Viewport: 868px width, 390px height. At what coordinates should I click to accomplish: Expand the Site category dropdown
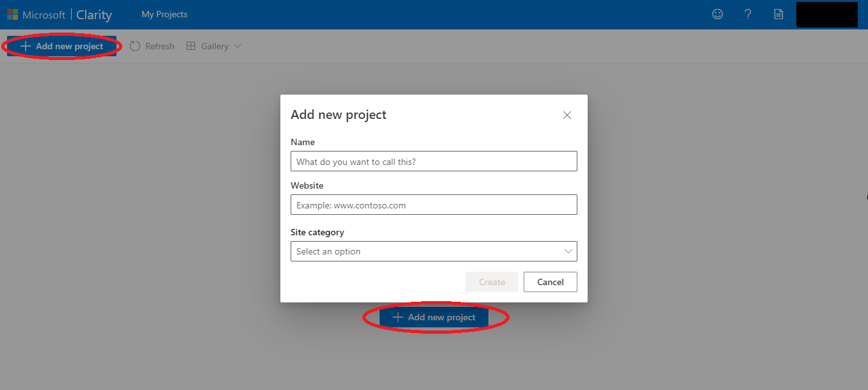click(x=434, y=251)
